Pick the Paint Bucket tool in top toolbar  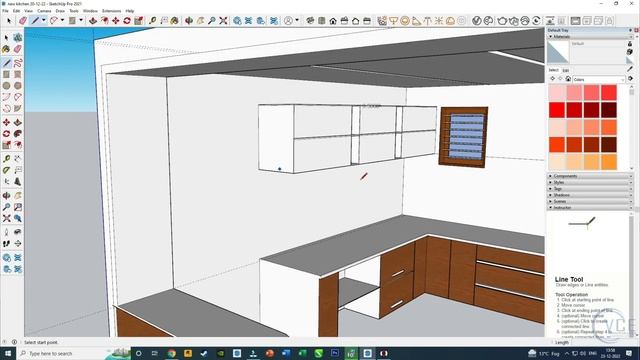[175, 20]
